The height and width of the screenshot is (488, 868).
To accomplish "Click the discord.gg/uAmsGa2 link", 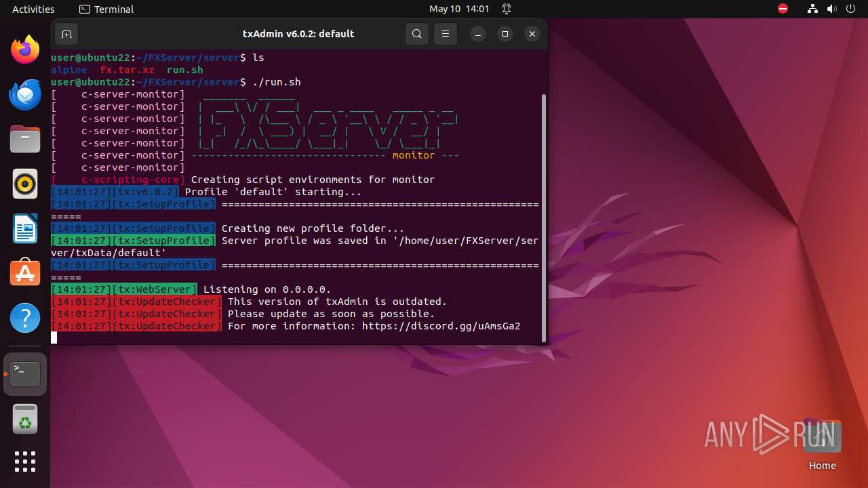I will 441,327.
